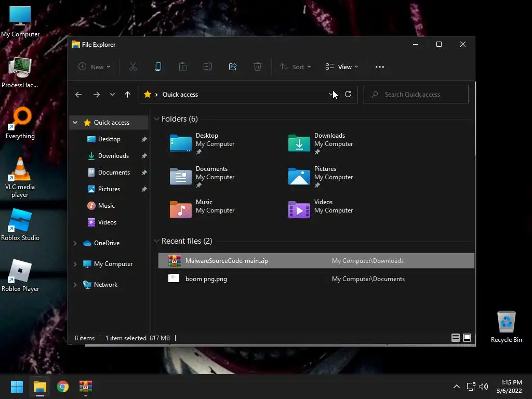The height and width of the screenshot is (399, 532).
Task: Click the network tray icon
Action: pyautogui.click(x=471, y=387)
